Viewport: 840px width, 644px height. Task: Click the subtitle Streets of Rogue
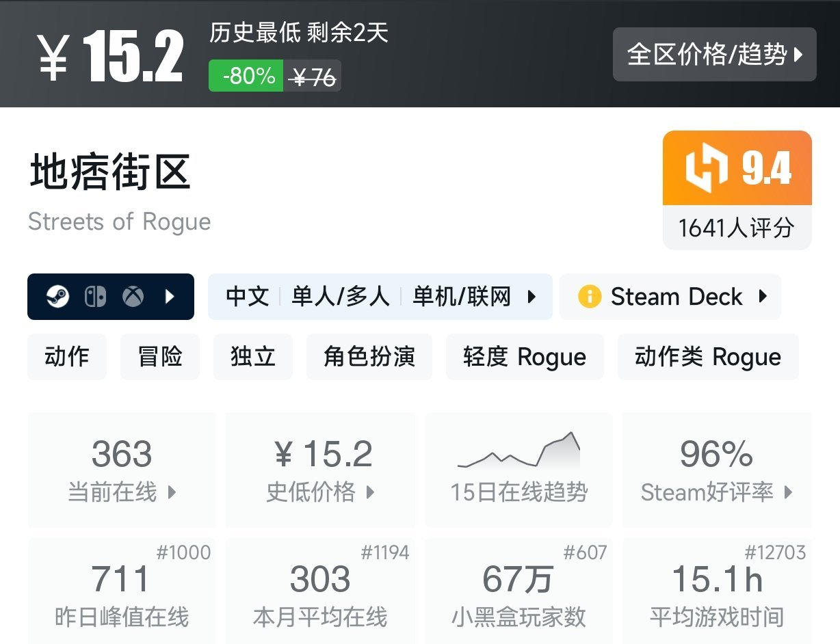(120, 222)
